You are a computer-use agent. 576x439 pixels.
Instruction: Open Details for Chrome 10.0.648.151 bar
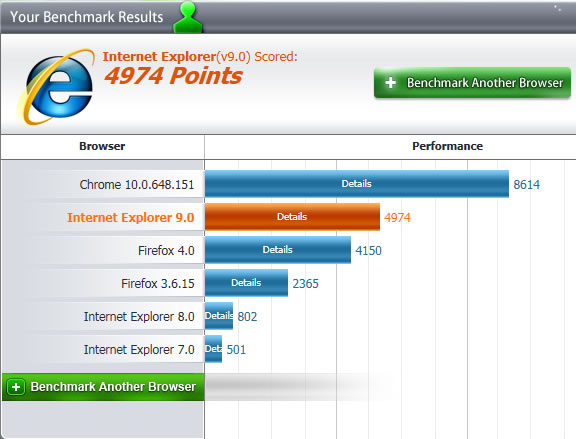point(357,184)
